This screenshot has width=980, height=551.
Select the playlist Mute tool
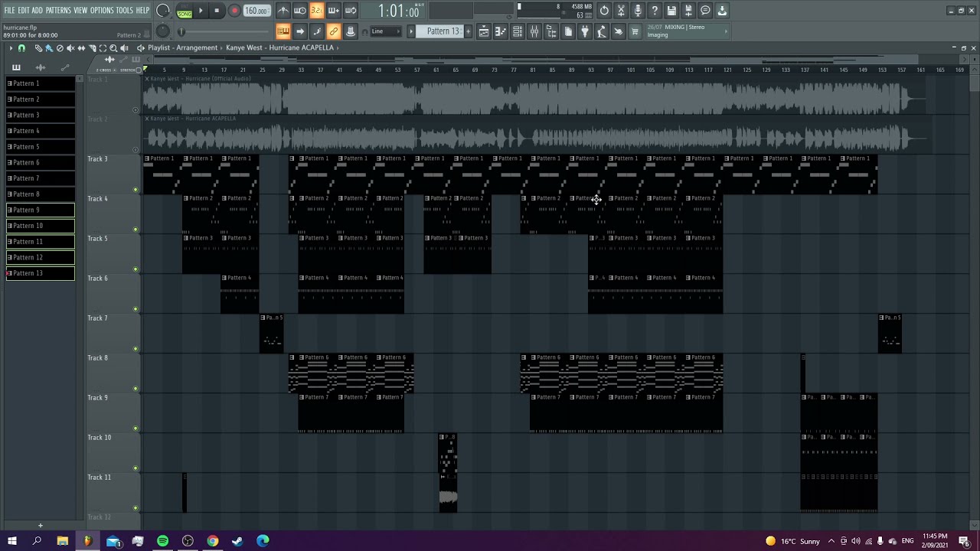point(70,48)
